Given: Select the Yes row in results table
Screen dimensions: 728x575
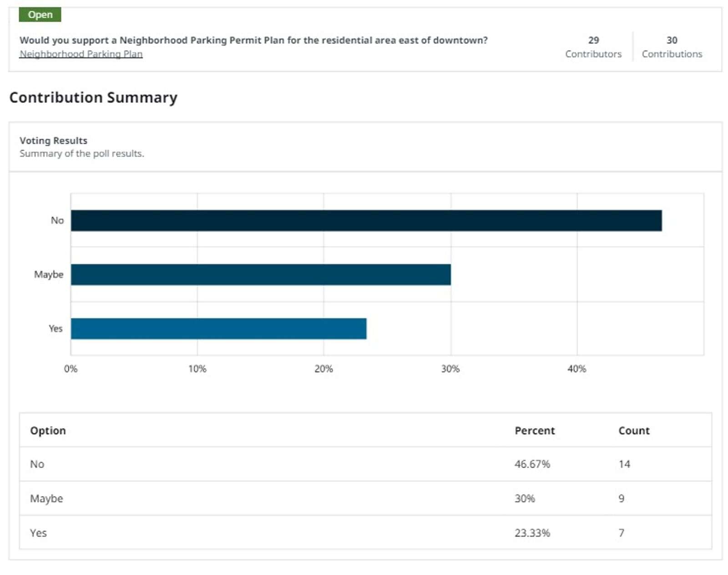Looking at the screenshot, I should [365, 532].
